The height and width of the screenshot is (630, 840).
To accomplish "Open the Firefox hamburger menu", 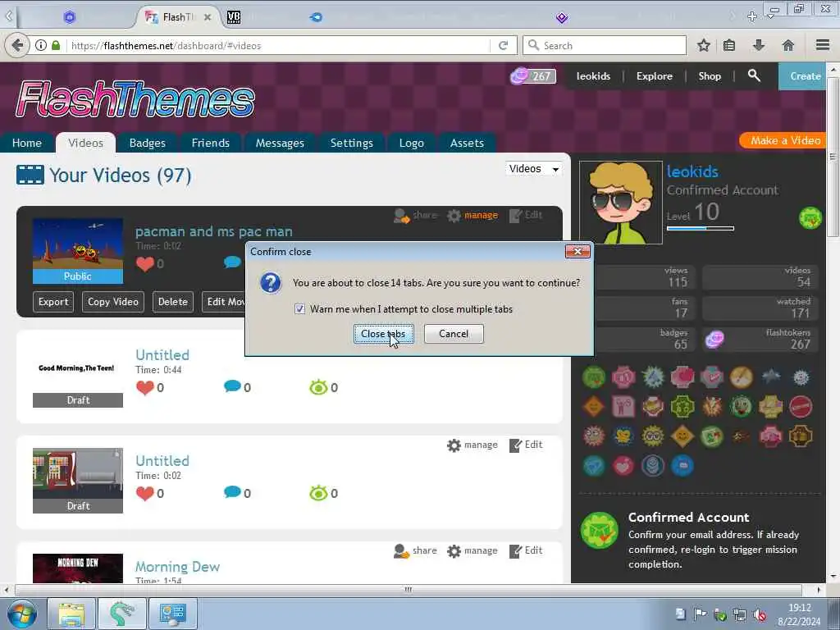I will tap(823, 45).
